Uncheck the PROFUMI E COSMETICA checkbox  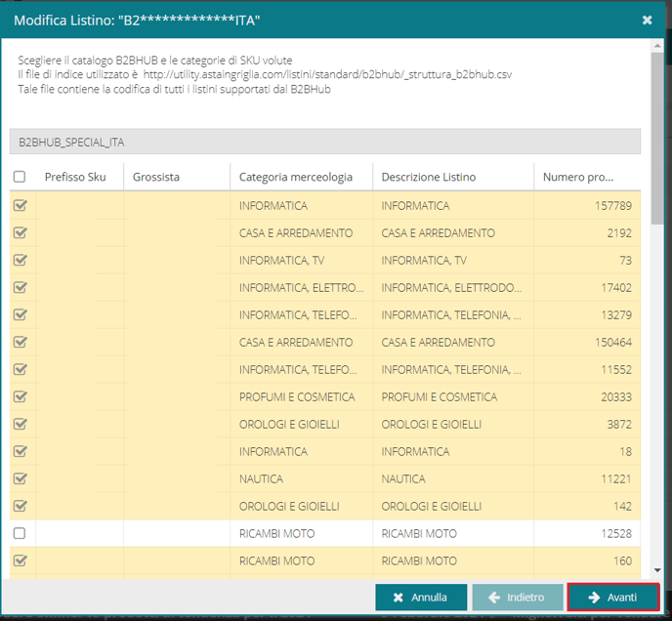click(20, 396)
